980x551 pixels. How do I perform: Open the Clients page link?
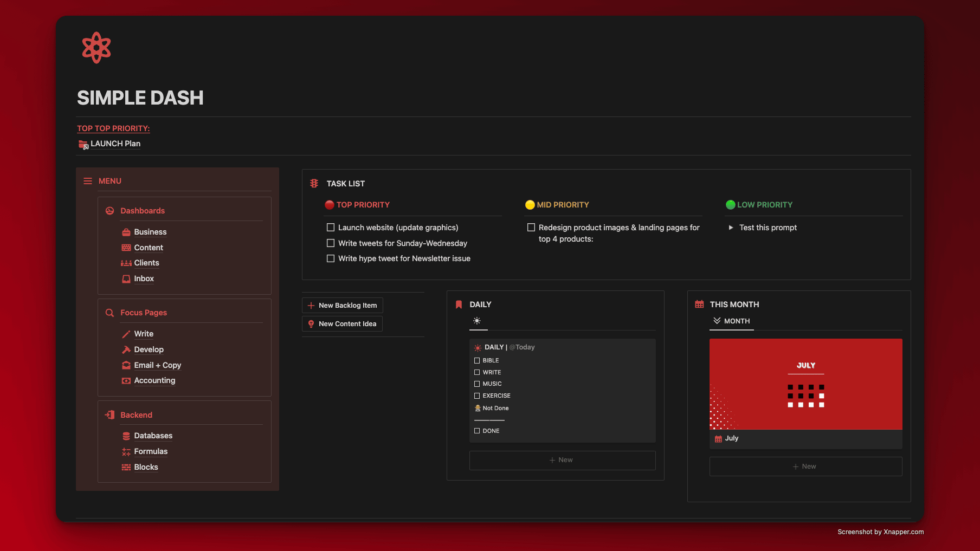click(x=146, y=263)
